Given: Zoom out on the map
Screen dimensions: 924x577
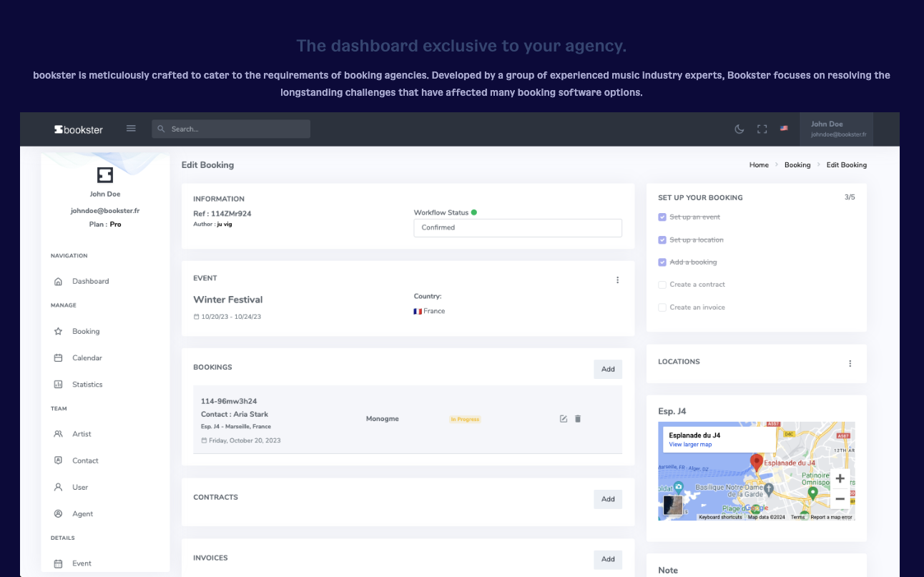Looking at the screenshot, I should coord(840,499).
